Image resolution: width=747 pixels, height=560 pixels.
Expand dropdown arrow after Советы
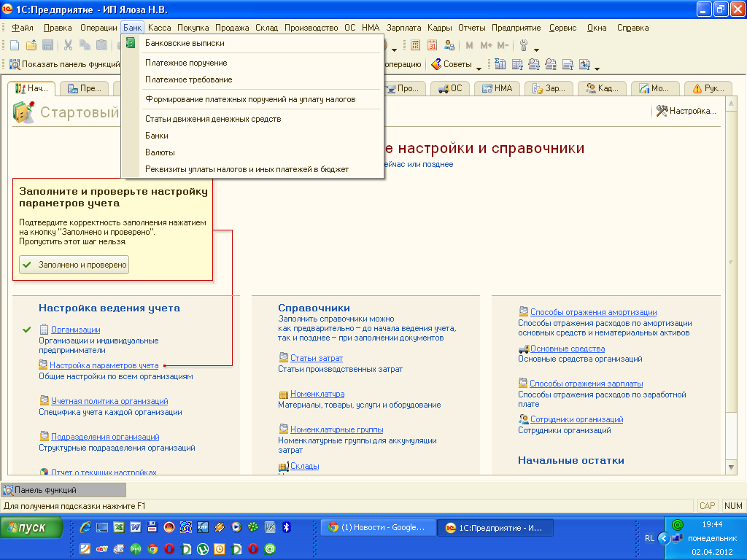479,69
